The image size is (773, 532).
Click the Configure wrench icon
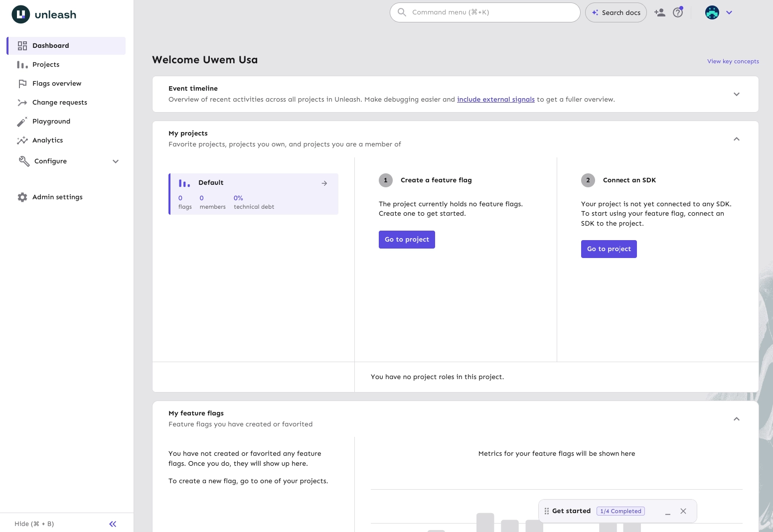pos(24,161)
